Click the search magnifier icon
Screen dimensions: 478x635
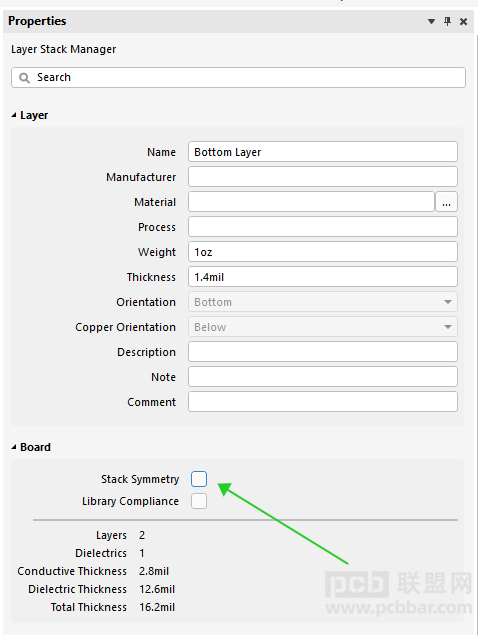(x=24, y=78)
